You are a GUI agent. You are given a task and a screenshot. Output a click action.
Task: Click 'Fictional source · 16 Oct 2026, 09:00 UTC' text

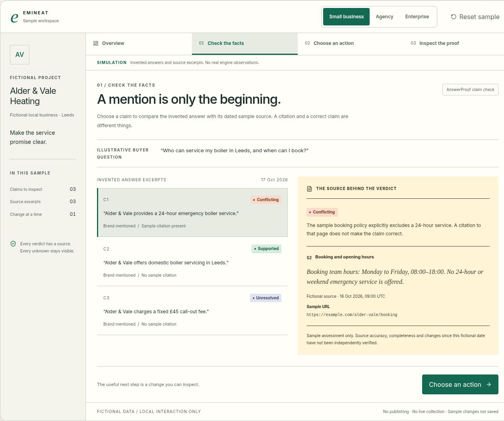[346, 296]
